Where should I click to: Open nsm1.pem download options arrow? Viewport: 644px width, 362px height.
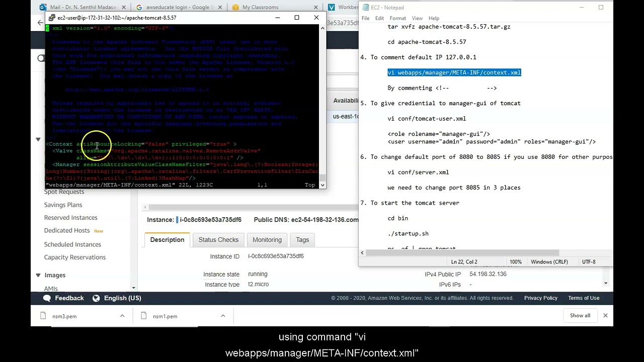(223, 316)
